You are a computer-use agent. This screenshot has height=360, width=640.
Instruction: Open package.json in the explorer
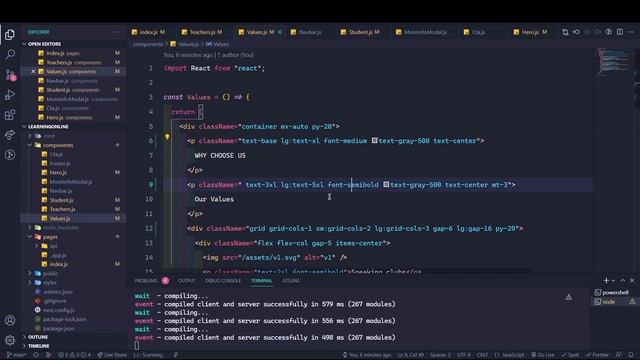click(x=58, y=328)
